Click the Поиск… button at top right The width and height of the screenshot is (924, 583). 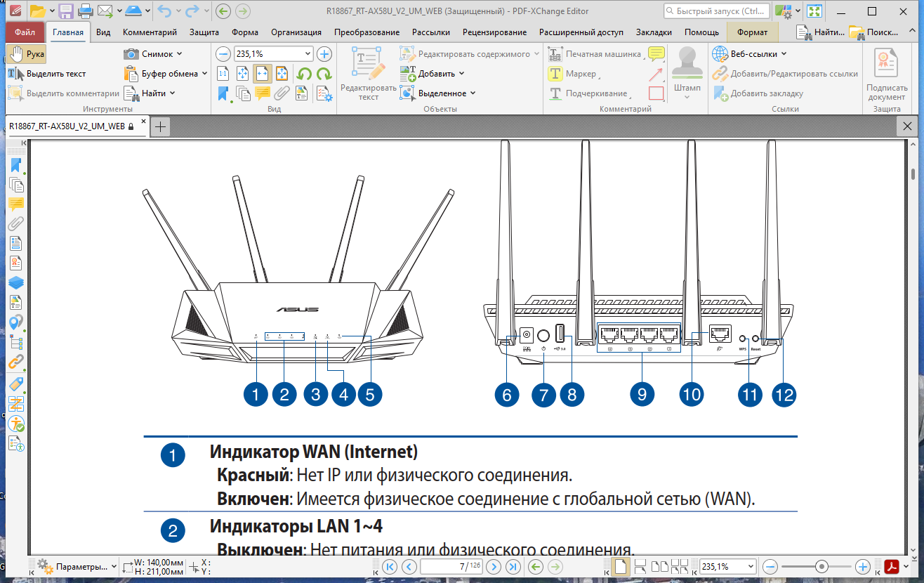click(x=873, y=32)
